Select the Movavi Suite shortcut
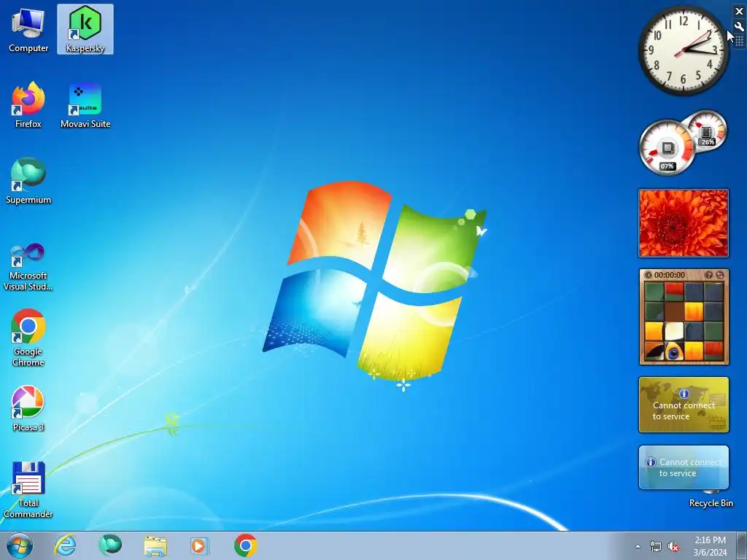Viewport: 747px width, 560px height. tap(85, 105)
